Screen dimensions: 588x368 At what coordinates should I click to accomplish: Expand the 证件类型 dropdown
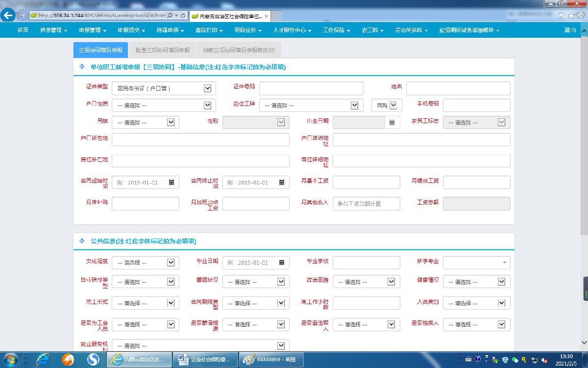(207, 88)
